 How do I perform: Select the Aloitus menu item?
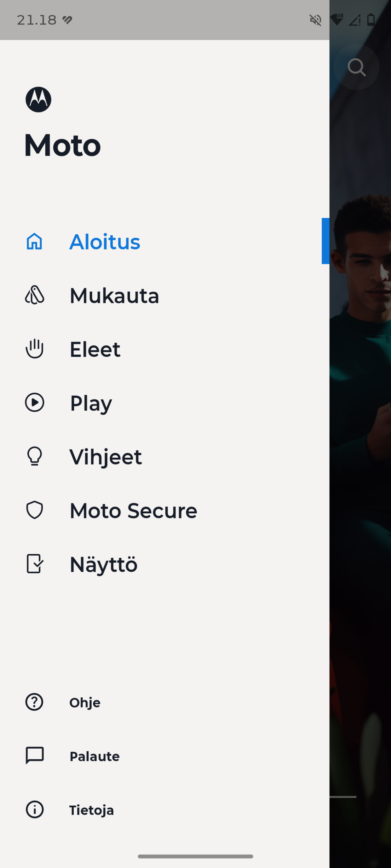click(105, 242)
